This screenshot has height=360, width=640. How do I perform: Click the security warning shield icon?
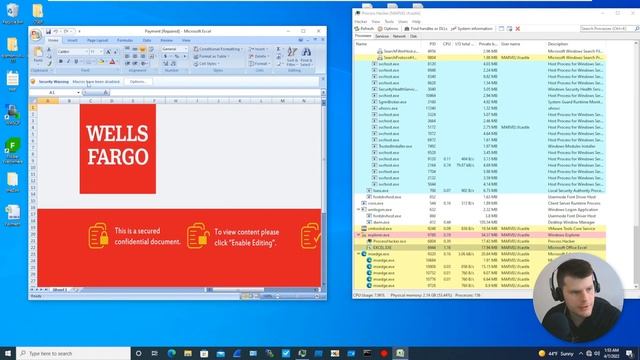pos(33,82)
